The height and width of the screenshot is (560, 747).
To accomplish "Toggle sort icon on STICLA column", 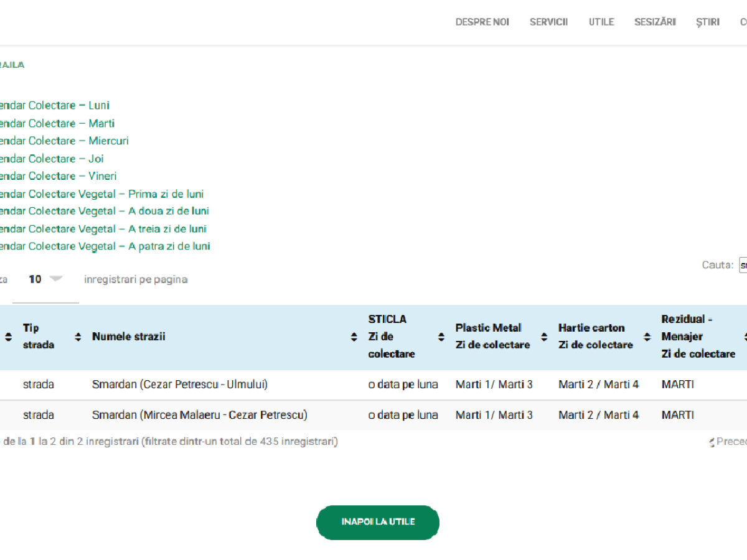I will pos(441,337).
